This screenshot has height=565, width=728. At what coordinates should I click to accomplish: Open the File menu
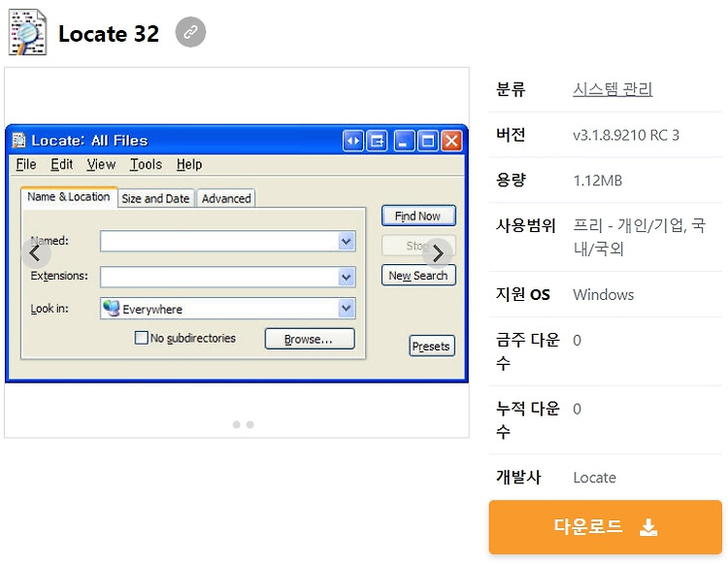pyautogui.click(x=26, y=164)
